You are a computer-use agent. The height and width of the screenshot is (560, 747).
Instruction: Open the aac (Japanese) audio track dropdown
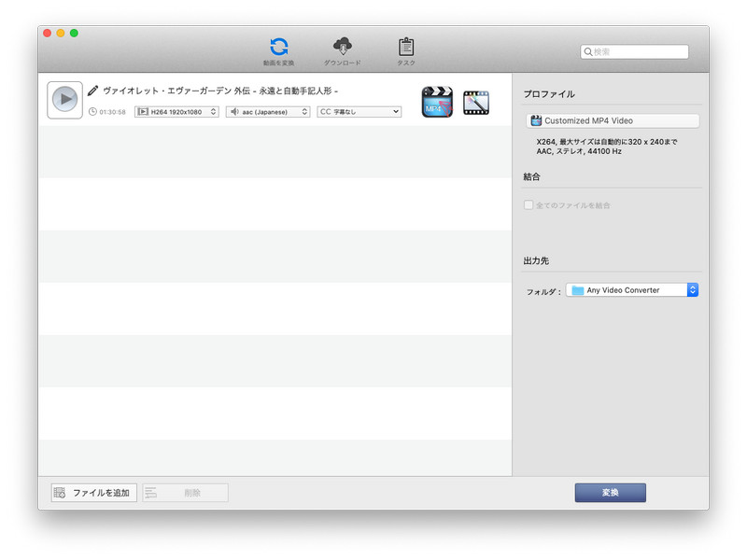(269, 112)
